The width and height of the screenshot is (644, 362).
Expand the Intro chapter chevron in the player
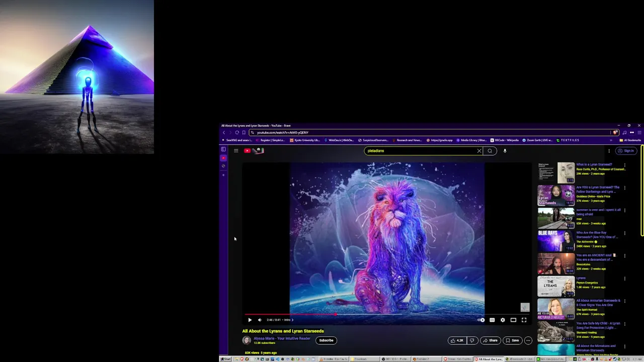click(x=292, y=320)
